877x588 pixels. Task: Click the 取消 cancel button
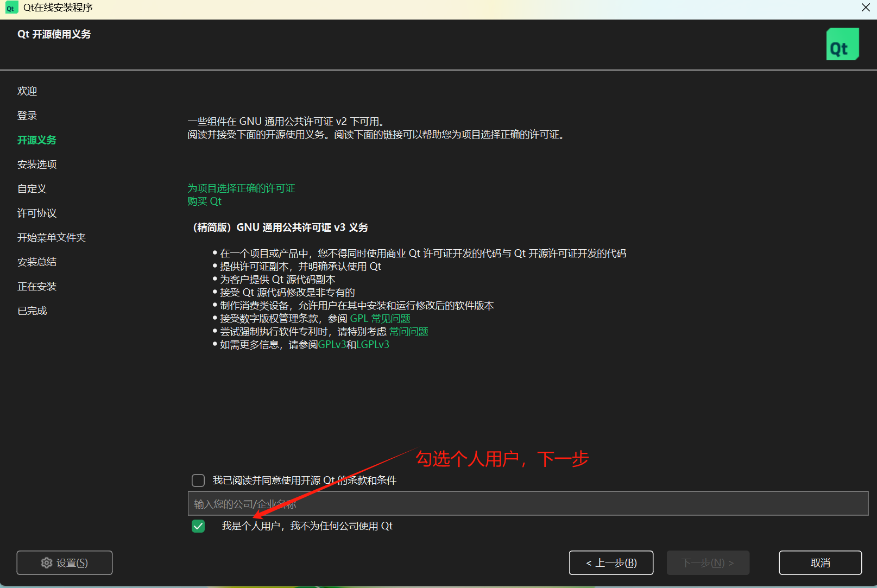click(x=820, y=563)
